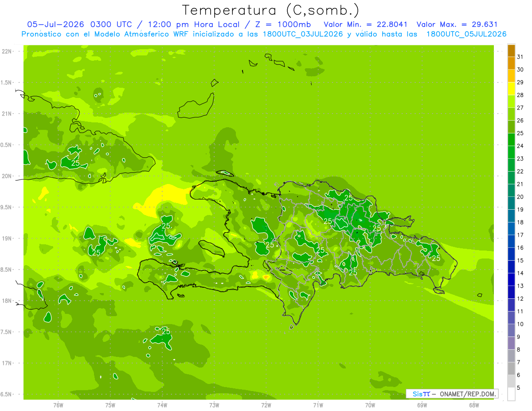The width and height of the screenshot is (532, 411).
Task: Click the color scale label 23
Action: (x=520, y=158)
